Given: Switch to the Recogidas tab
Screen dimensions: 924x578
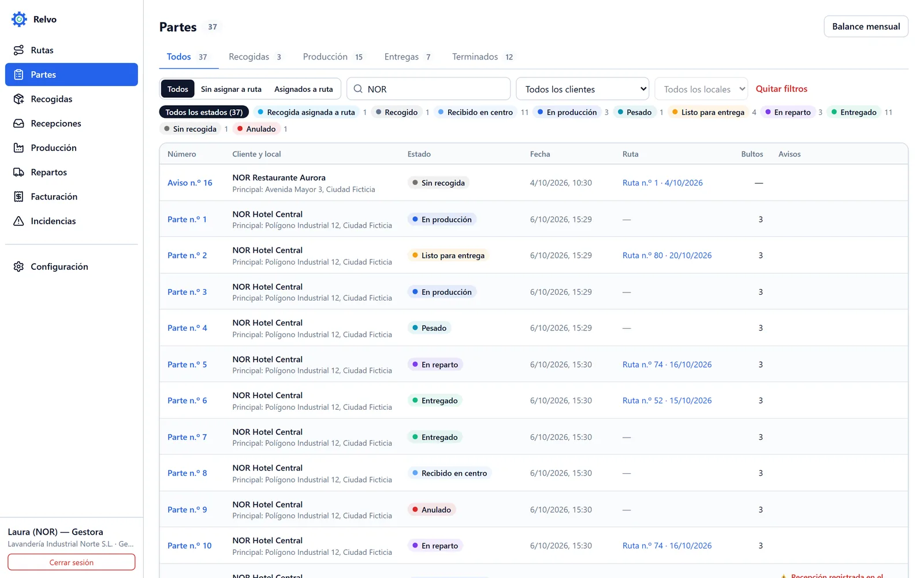Looking at the screenshot, I should [x=255, y=57].
